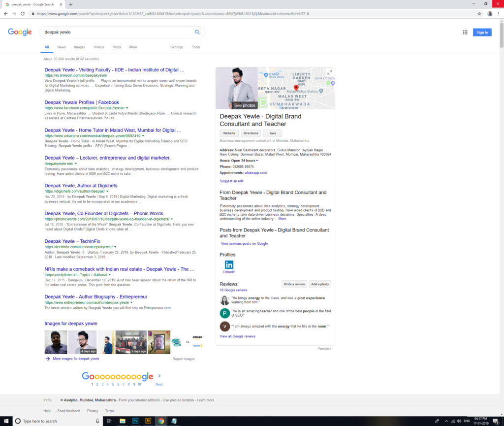Switch to the News search tab
Screen dimensions: 504x426
[x=61, y=47]
